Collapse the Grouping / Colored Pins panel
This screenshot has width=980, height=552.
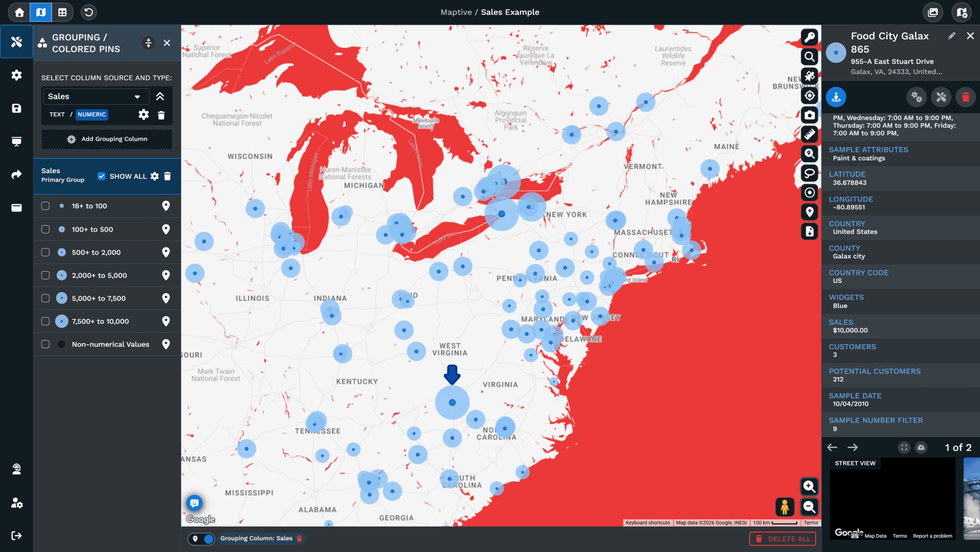pyautogui.click(x=149, y=43)
